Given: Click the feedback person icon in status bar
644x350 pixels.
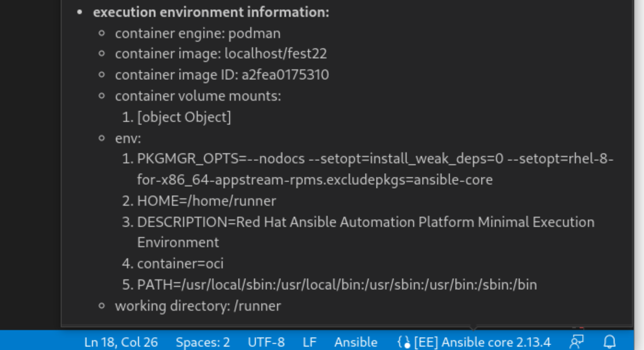Looking at the screenshot, I should click(577, 342).
